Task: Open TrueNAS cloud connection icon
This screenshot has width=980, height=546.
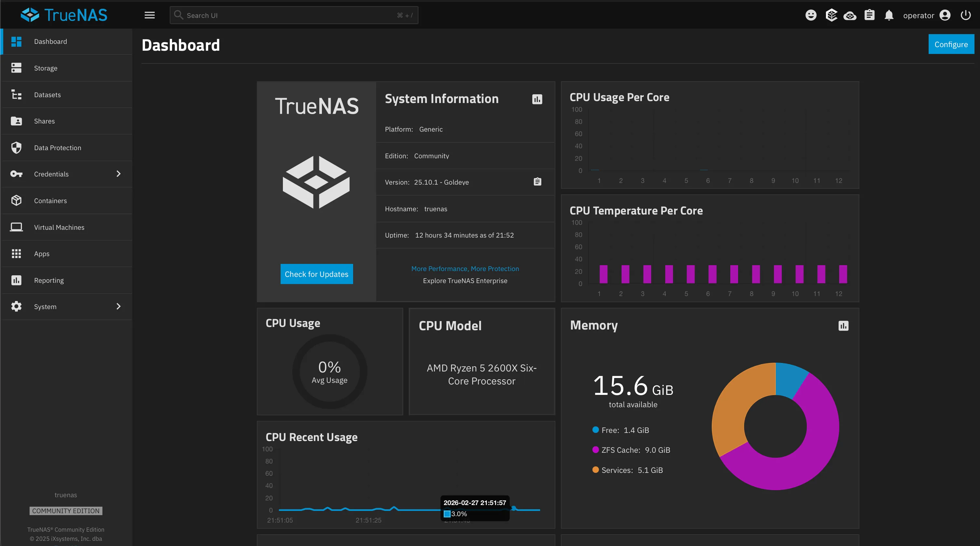Action: tap(850, 15)
